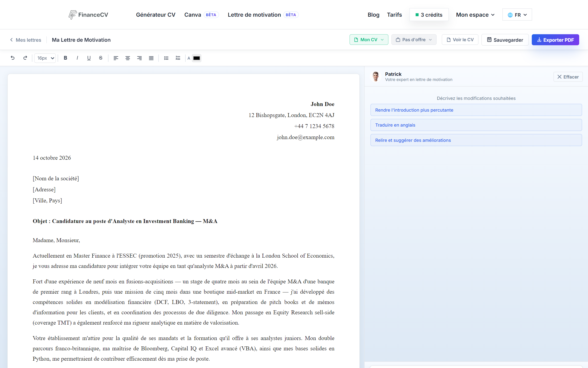
Task: Open the FR language selector
Action: pyautogui.click(x=517, y=15)
